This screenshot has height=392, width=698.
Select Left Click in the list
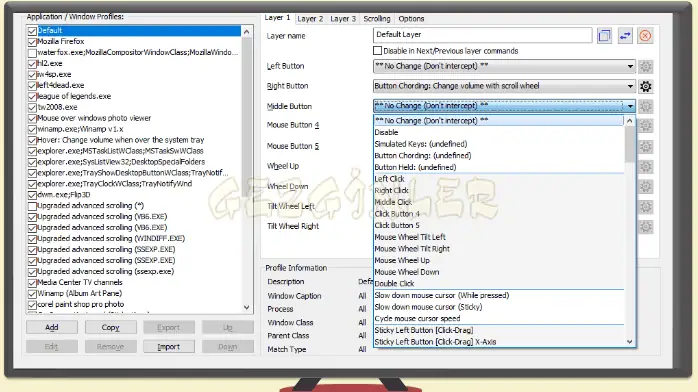(499, 179)
